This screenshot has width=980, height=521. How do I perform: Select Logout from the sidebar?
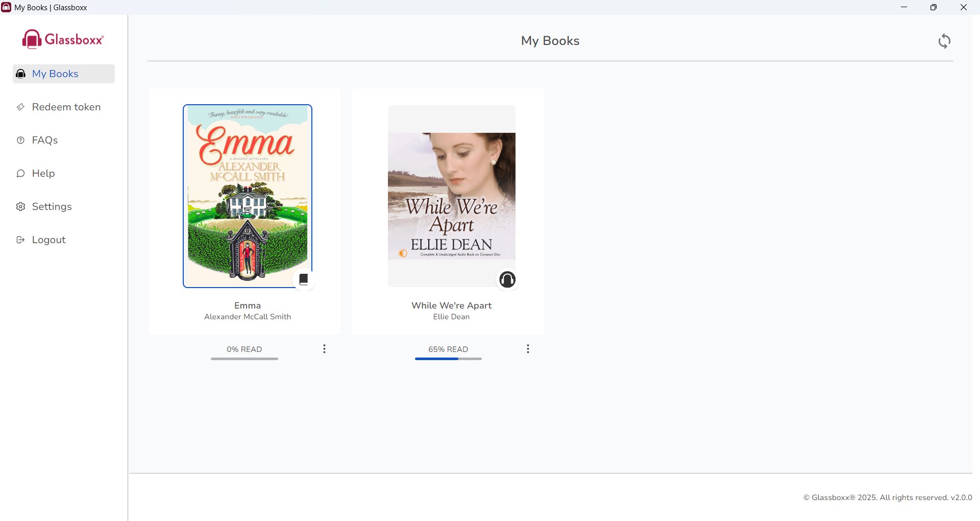(x=49, y=240)
